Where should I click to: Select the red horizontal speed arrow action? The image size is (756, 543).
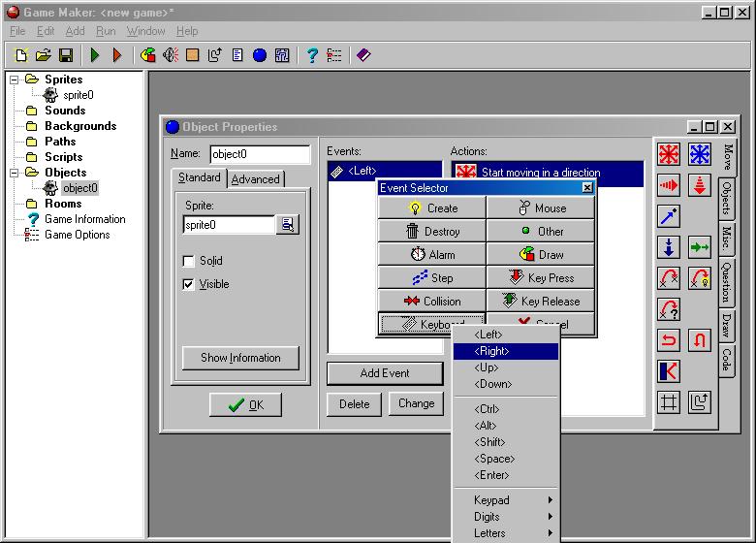point(669,186)
